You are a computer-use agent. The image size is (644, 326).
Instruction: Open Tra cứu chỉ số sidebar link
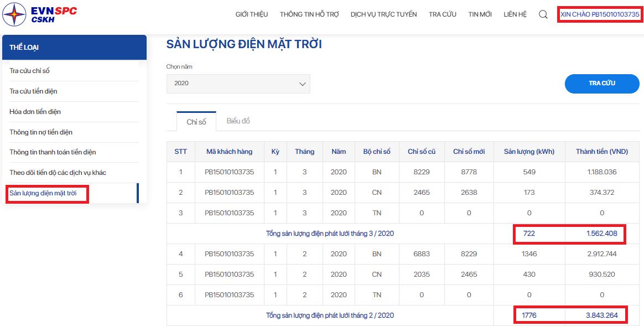point(29,71)
